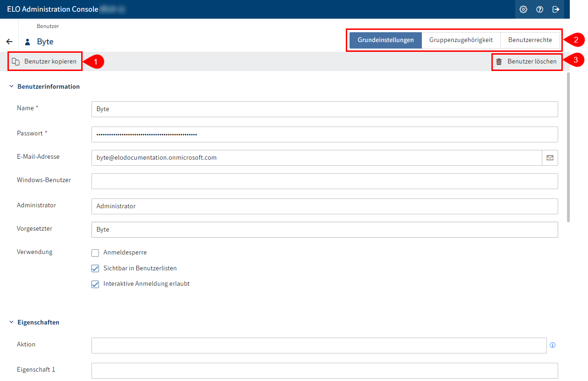The height and width of the screenshot is (381, 588).
Task: Click the Benutzer löschen button
Action: pos(526,61)
